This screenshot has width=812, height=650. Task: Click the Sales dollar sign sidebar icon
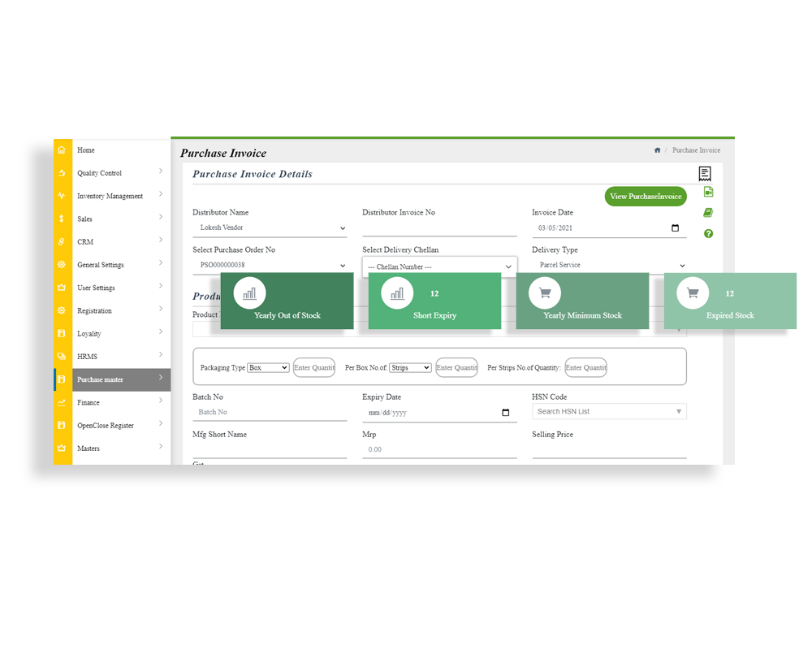(62, 219)
